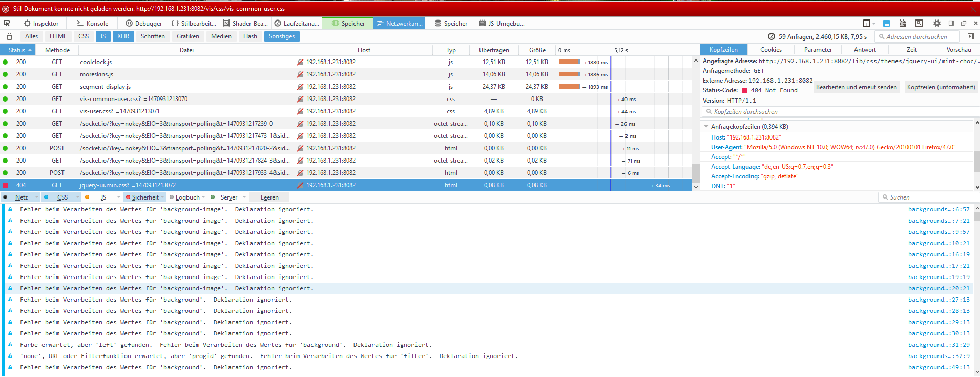Clear requests with the trash can icon
The height and width of the screenshot is (377, 980).
[9, 36]
